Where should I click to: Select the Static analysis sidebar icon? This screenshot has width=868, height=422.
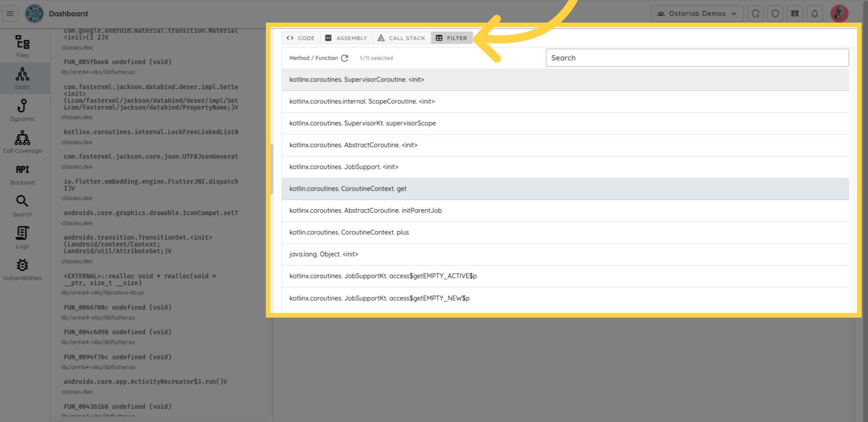tap(22, 78)
